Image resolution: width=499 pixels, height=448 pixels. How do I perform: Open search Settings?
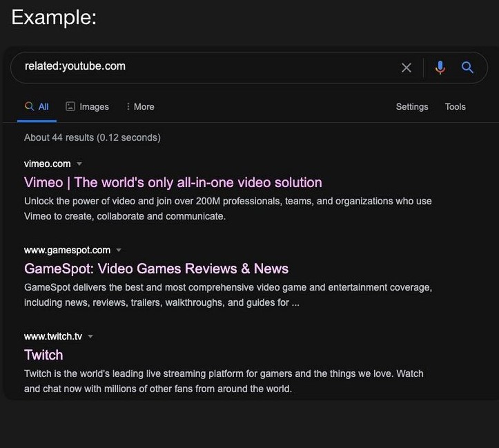412,106
